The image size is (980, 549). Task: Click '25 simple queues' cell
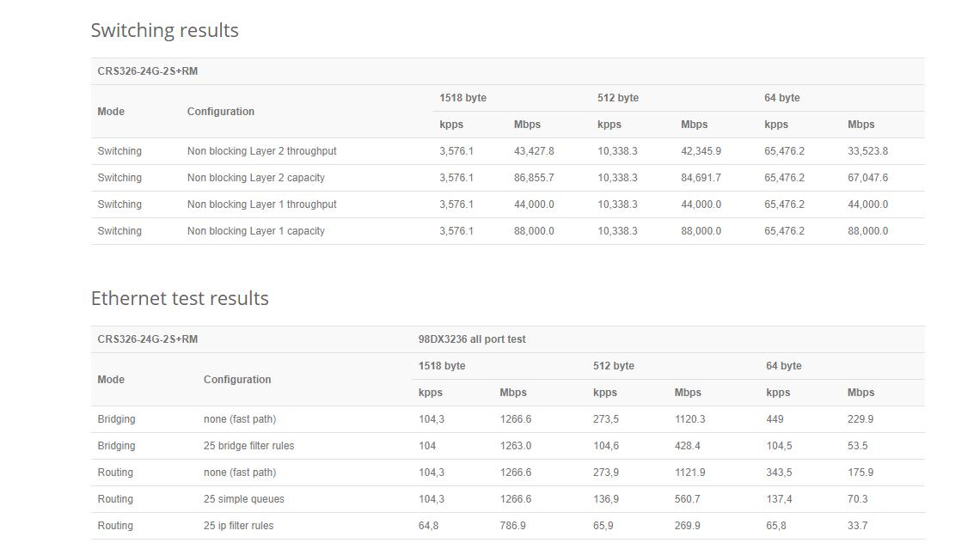(243, 499)
